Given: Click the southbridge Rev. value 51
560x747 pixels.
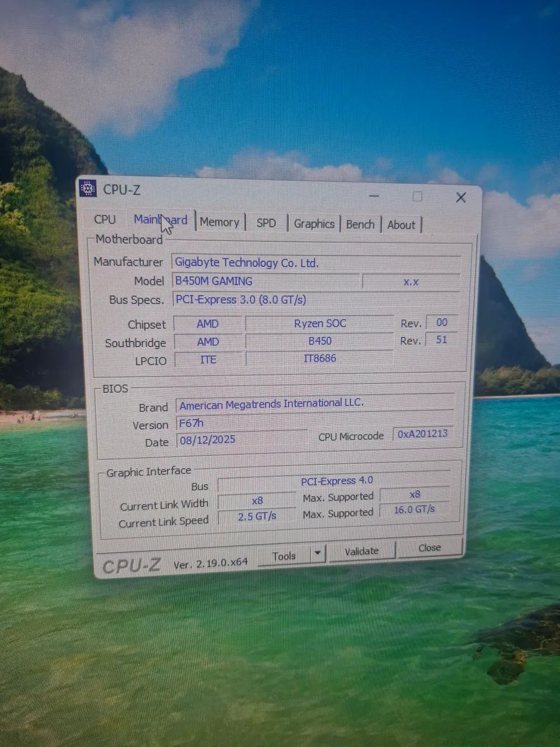Looking at the screenshot, I should pyautogui.click(x=442, y=340).
